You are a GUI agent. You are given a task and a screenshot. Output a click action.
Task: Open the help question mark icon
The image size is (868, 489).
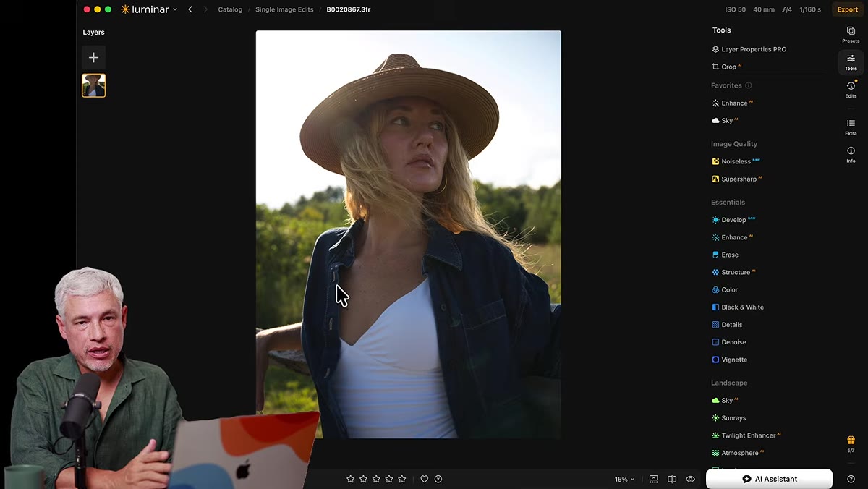pyautogui.click(x=851, y=479)
